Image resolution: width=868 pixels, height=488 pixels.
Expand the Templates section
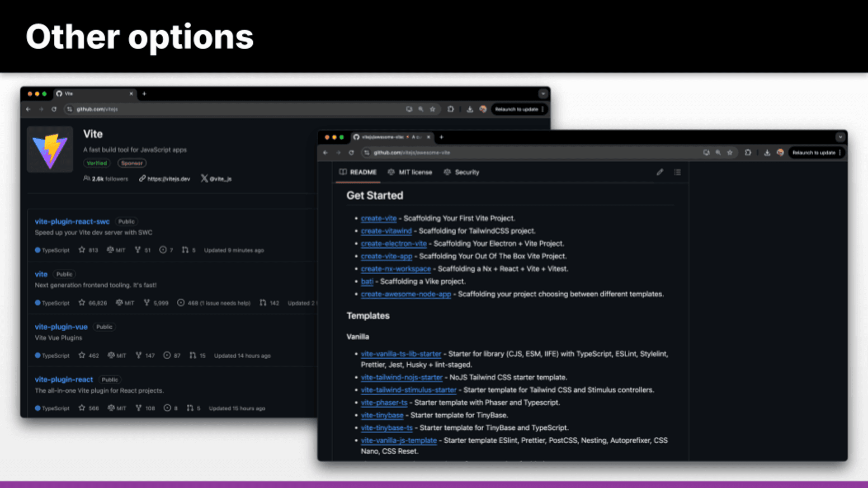(369, 315)
